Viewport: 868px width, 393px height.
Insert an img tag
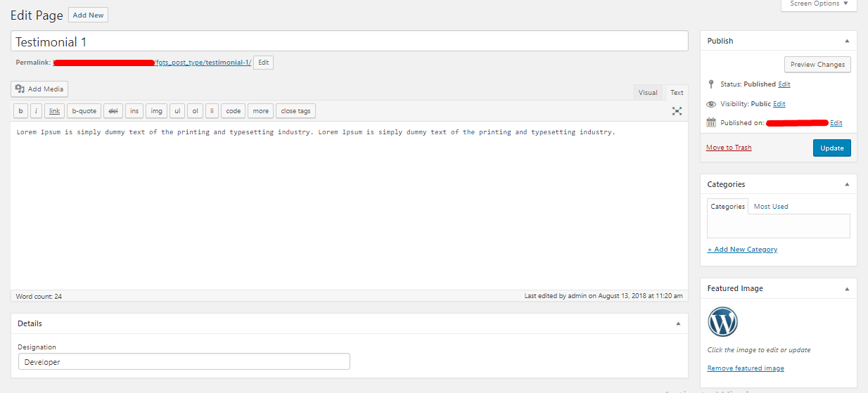click(x=157, y=111)
